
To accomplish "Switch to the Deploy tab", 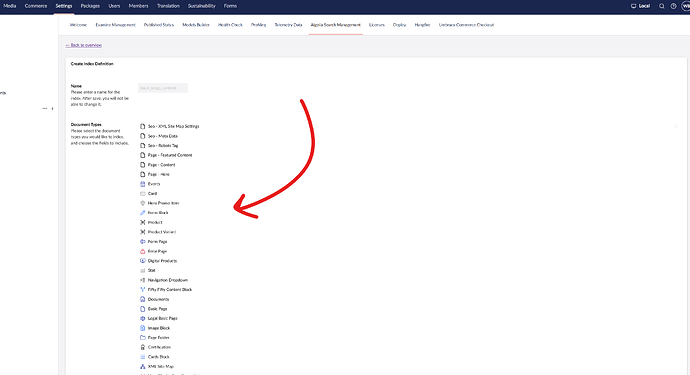I will tap(400, 25).
